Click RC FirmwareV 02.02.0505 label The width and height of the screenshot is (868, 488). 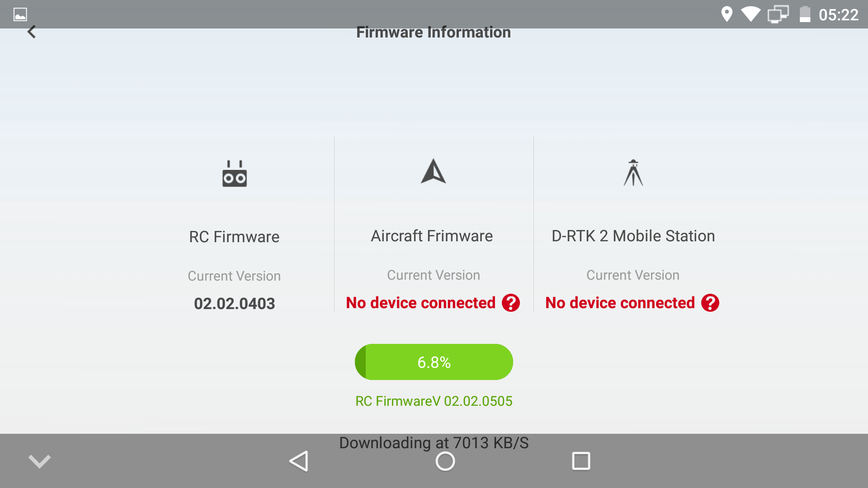point(434,401)
